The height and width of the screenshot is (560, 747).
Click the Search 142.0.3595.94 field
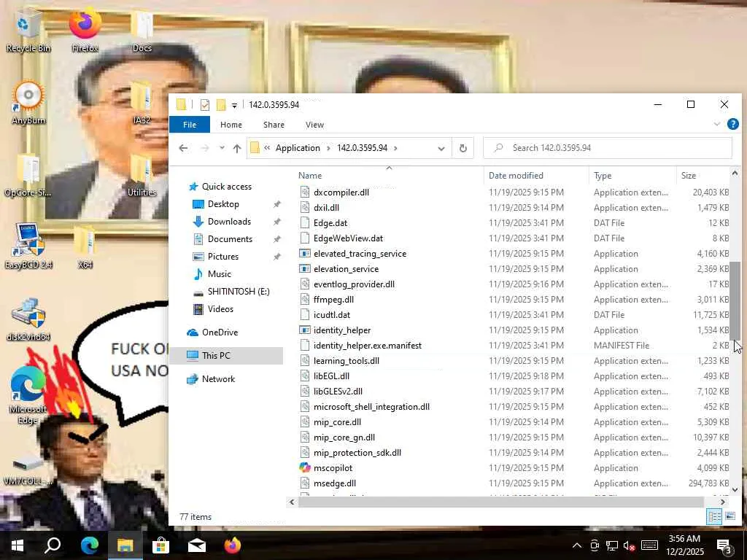pos(608,148)
